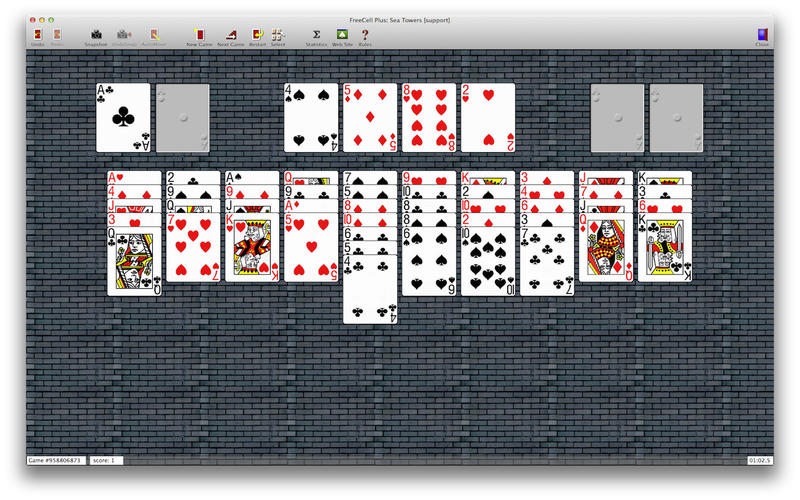The image size is (800, 500).
Task: Click the Undo toolbar icon
Action: 38,36
